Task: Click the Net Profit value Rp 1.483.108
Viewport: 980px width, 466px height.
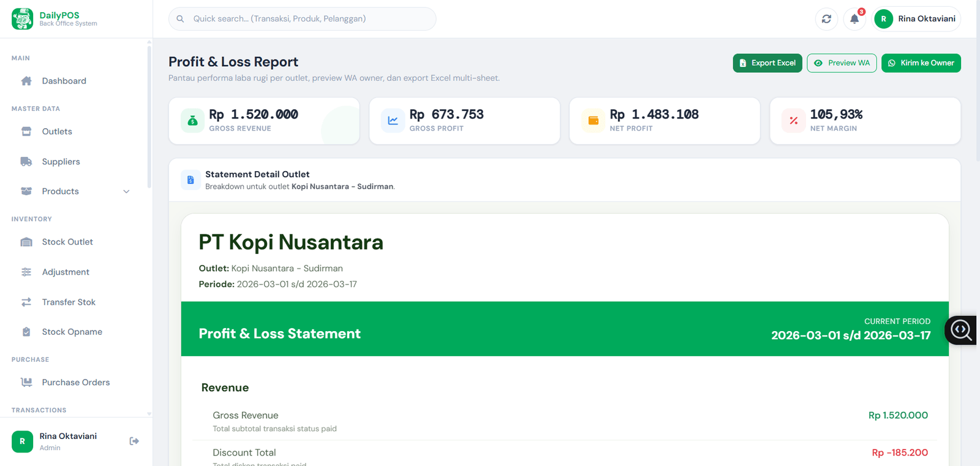Action: click(x=654, y=115)
